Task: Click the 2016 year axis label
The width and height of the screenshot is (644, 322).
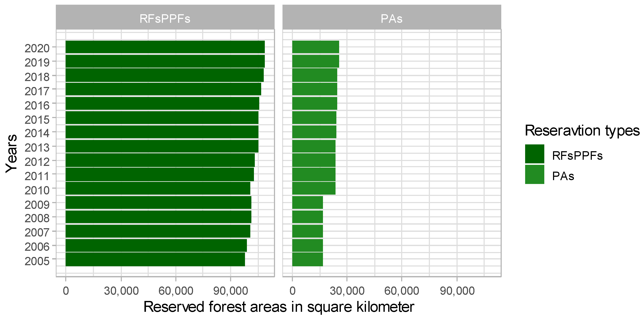Action: pyautogui.click(x=37, y=105)
